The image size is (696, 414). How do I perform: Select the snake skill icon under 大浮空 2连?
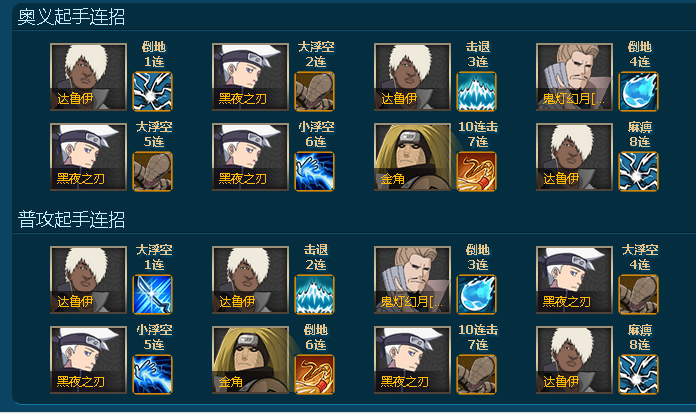point(315,91)
